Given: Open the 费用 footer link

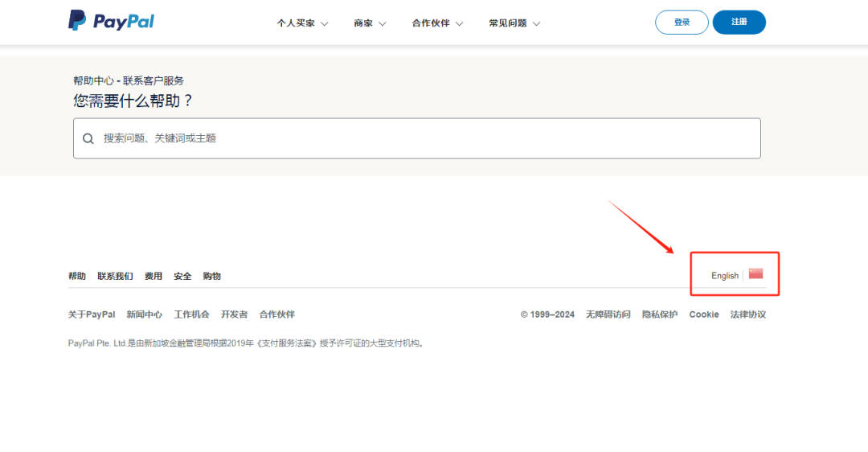Looking at the screenshot, I should pos(154,276).
